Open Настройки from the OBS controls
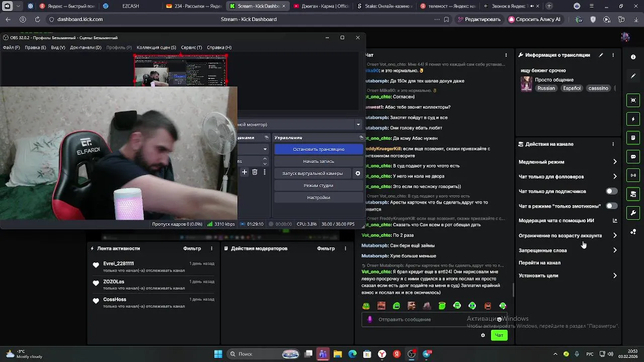This screenshot has width=644, height=362. pos(318,198)
